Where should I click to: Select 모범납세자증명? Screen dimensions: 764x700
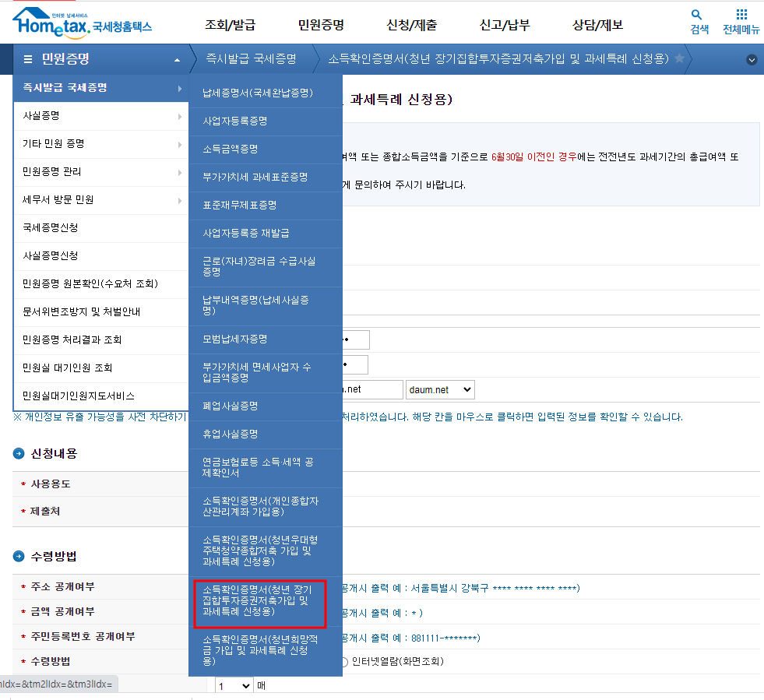click(x=266, y=339)
